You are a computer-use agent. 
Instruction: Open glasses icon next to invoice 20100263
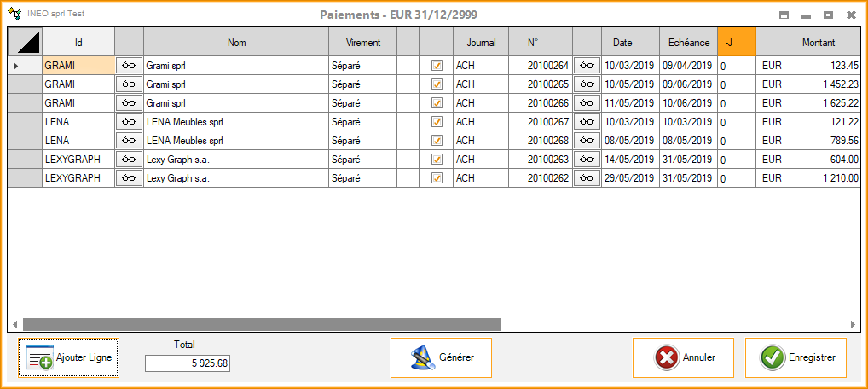[x=587, y=160]
